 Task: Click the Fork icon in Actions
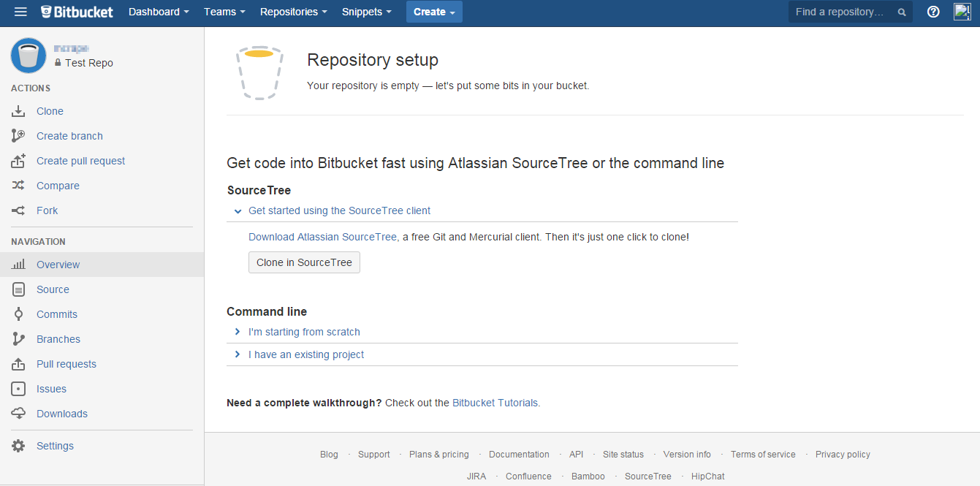coord(19,210)
